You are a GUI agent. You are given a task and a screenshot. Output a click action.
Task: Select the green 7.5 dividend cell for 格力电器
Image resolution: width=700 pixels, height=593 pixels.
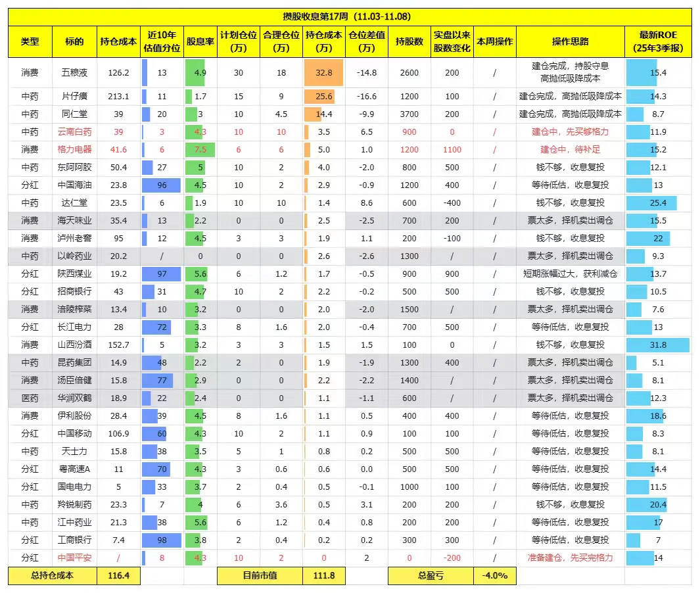tap(200, 150)
